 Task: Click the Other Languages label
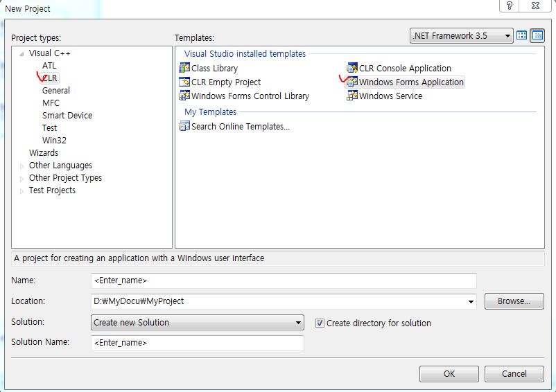pos(60,166)
